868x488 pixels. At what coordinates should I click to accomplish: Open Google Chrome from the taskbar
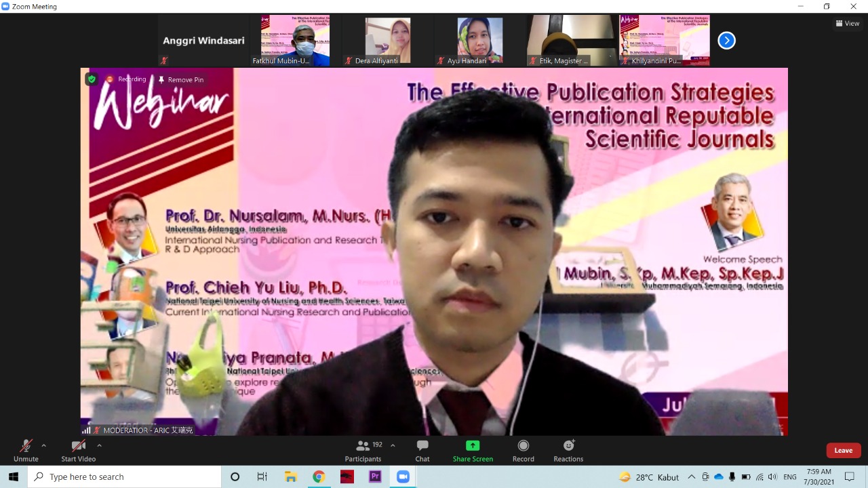(x=319, y=476)
